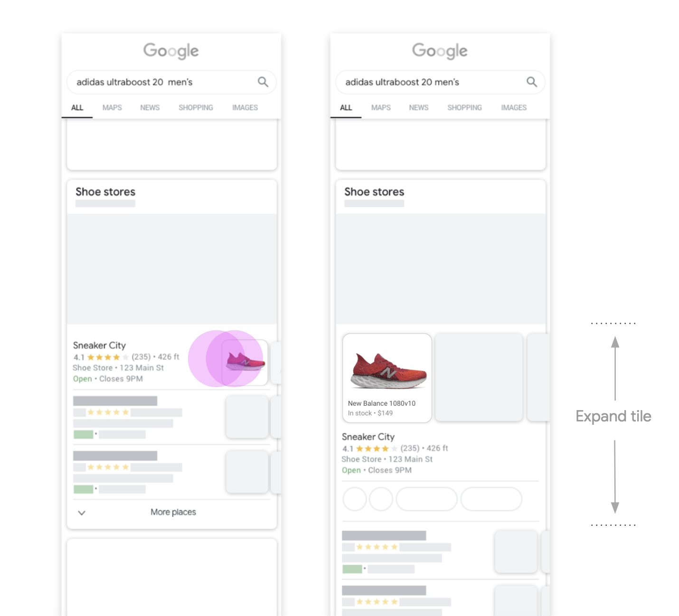Open the MAPS tab in right mockup
The height and width of the screenshot is (616, 679).
[381, 108]
